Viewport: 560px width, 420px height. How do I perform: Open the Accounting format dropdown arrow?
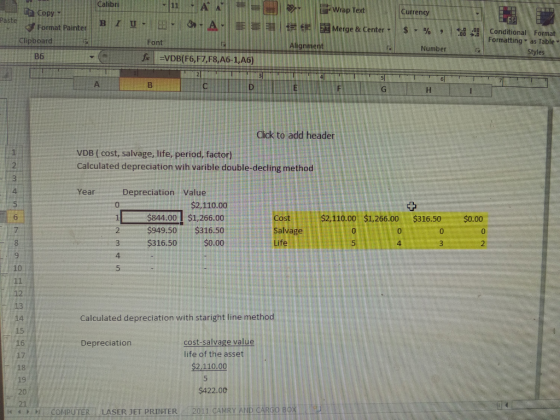416,31
